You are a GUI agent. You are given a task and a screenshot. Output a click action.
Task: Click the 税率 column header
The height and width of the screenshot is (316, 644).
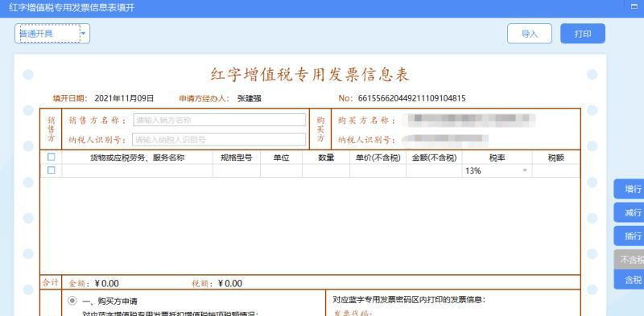pyautogui.click(x=497, y=158)
